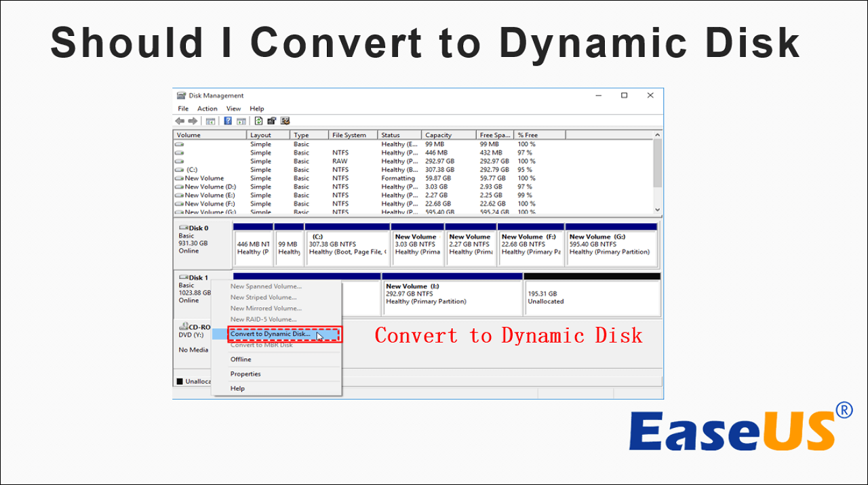The height and width of the screenshot is (485, 868).
Task: Choose Properties in the context menu
Action: [x=245, y=374]
